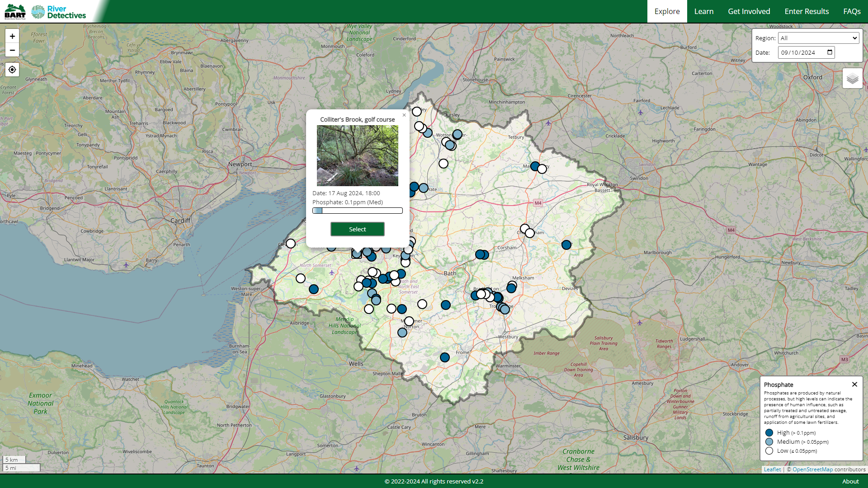Click the High phosphate legend swatch
The height and width of the screenshot is (488, 868).
click(769, 433)
